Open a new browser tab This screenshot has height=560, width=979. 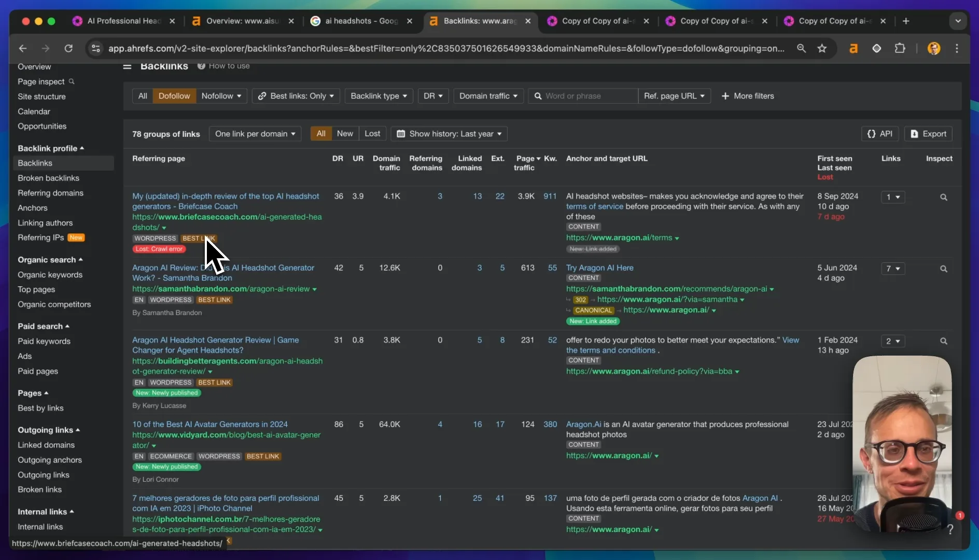[906, 21]
